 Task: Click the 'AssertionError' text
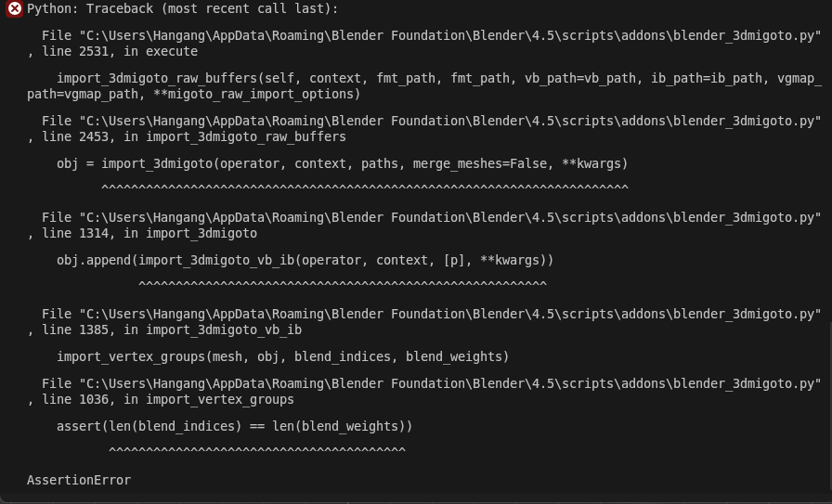[x=79, y=480]
